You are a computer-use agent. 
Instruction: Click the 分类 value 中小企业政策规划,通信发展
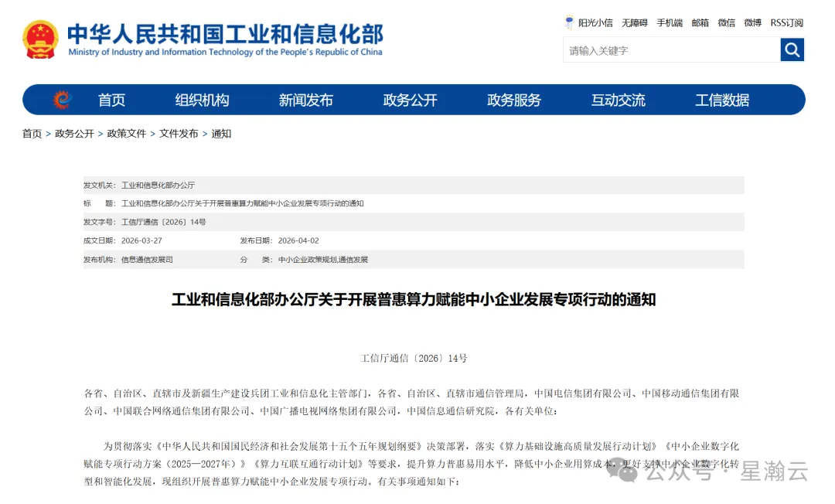(323, 260)
